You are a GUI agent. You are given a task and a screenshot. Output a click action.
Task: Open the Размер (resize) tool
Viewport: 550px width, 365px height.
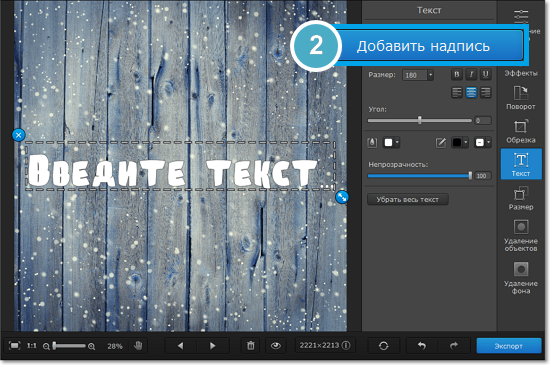click(521, 198)
